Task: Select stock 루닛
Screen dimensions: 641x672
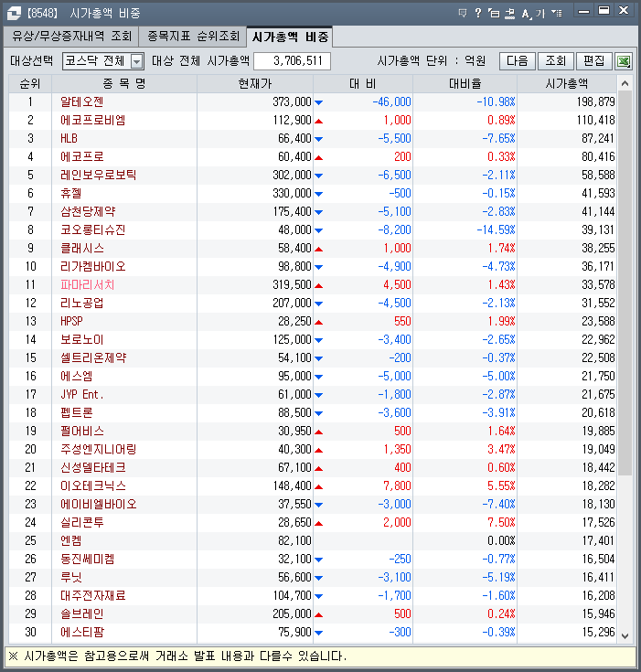Action: [70, 577]
